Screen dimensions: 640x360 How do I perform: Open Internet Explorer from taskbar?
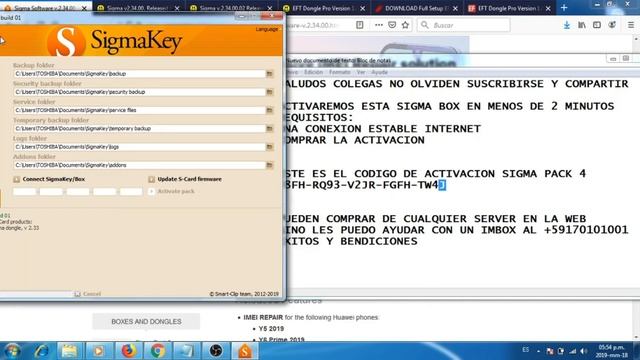coord(41,351)
